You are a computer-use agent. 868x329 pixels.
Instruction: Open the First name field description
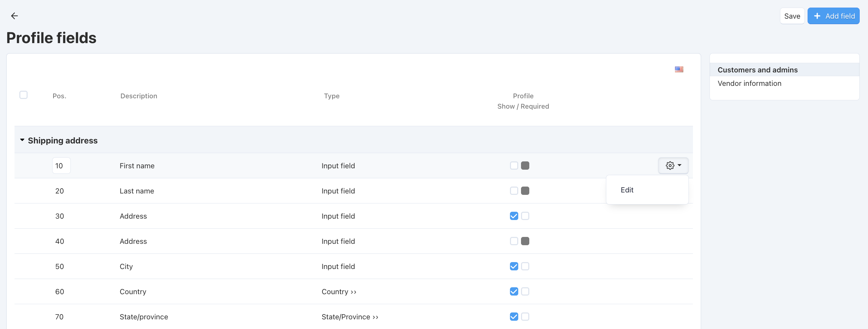pyautogui.click(x=137, y=166)
